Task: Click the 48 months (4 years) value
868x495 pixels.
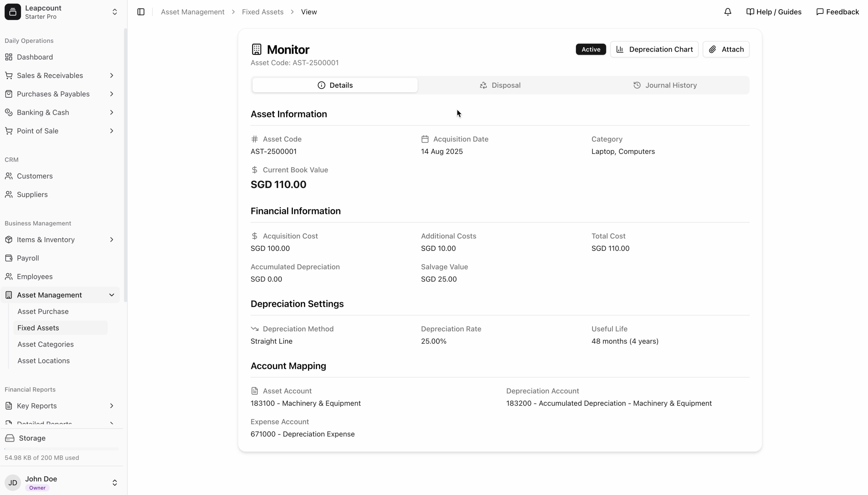Action: point(625,341)
